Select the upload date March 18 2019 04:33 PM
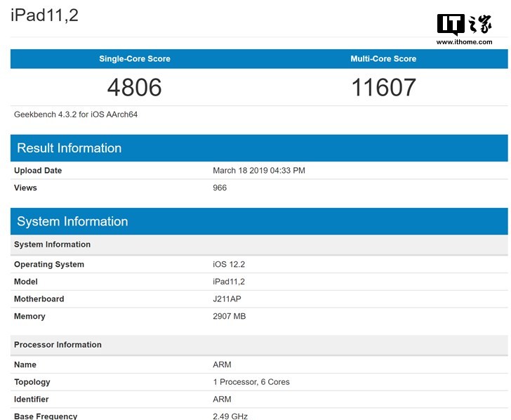Viewport: 511px width, 420px height. [x=259, y=171]
